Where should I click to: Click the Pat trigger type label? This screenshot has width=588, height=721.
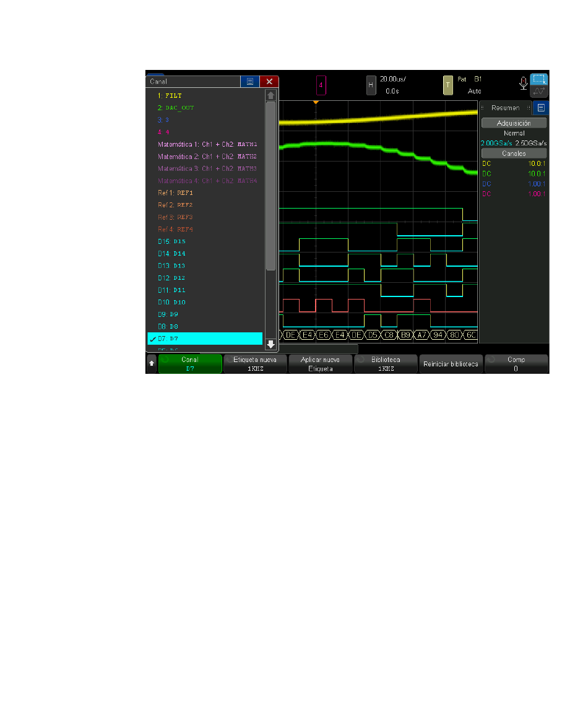tap(462, 79)
